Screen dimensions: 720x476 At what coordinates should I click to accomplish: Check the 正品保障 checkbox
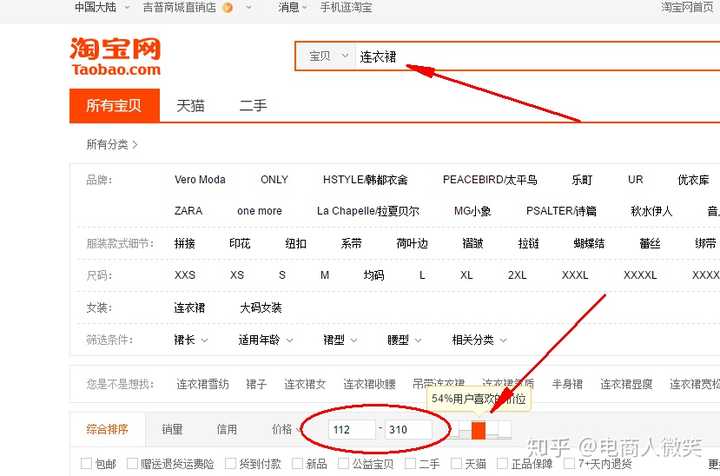click(502, 464)
